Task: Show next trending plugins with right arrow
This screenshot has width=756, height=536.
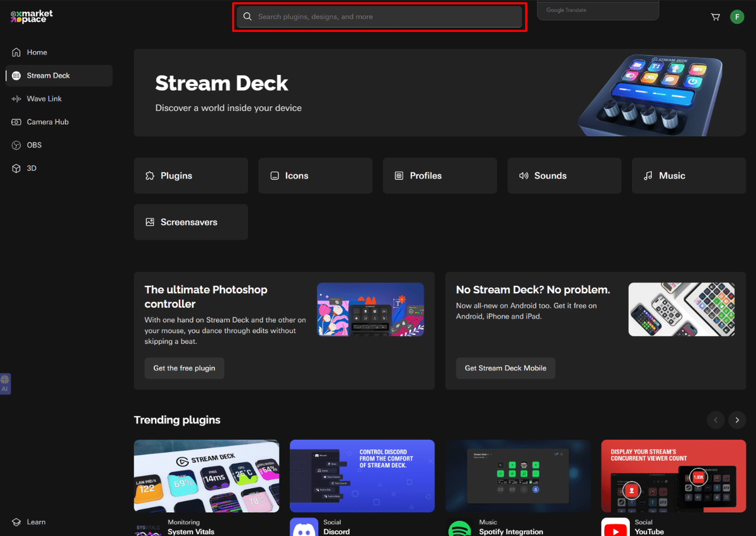Action: pyautogui.click(x=736, y=420)
